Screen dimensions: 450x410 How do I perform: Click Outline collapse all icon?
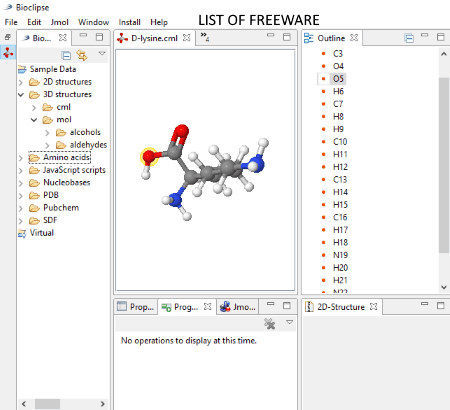[409, 38]
